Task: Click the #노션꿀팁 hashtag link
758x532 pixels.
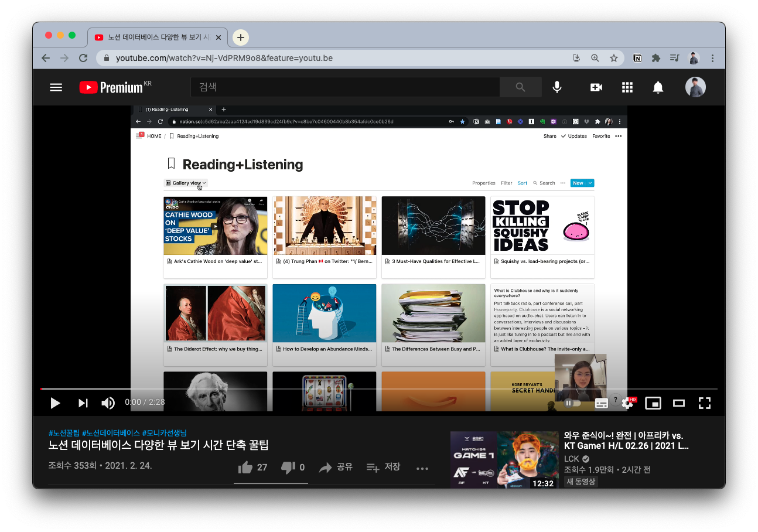Action: 64,433
